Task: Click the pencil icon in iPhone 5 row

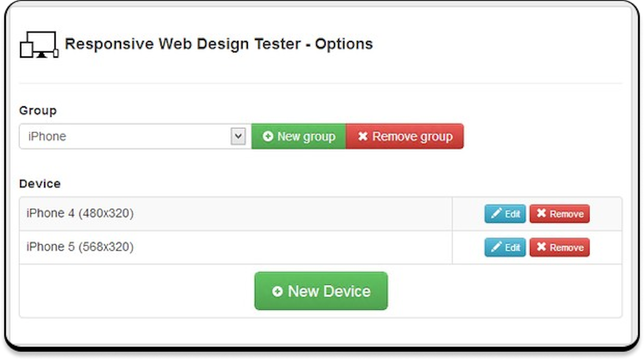Action: [496, 247]
